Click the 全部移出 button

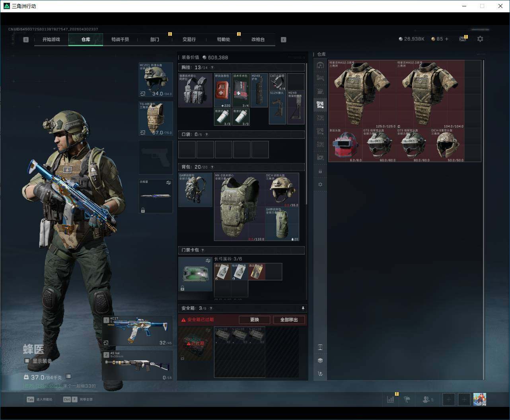tap(289, 320)
